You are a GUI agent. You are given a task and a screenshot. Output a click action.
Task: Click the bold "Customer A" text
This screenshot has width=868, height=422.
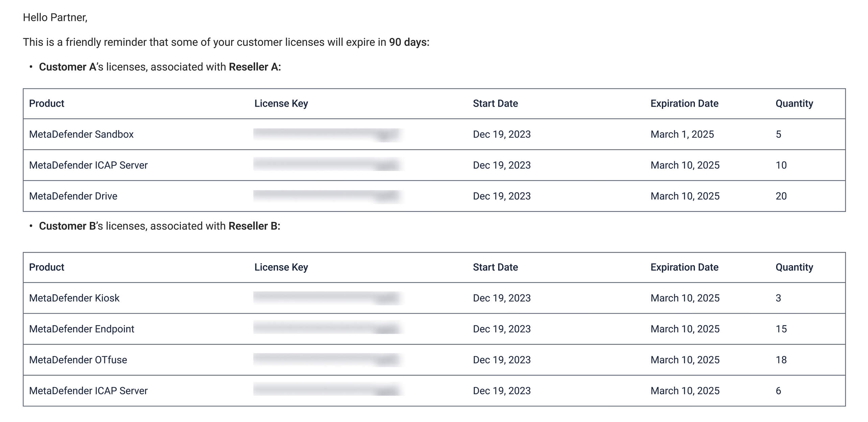(x=68, y=67)
